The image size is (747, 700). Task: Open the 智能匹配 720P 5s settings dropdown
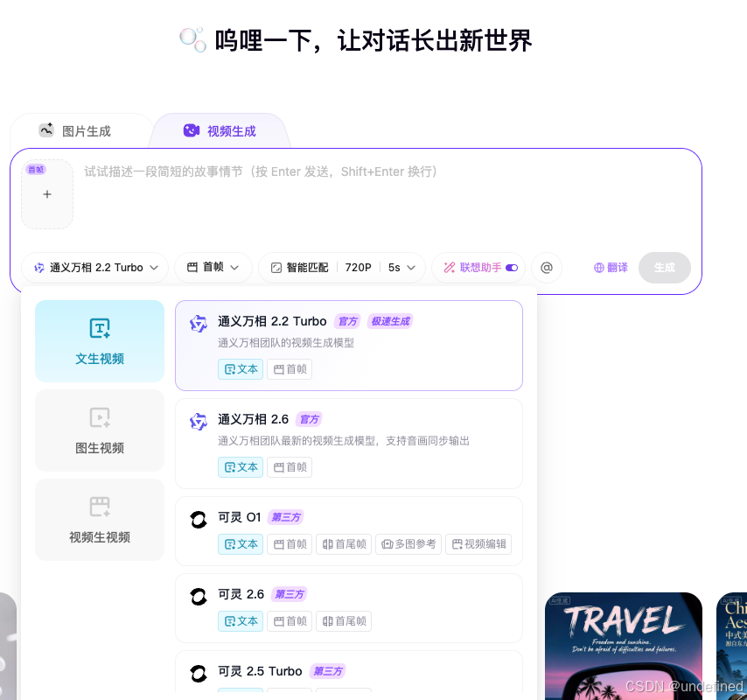tap(342, 268)
